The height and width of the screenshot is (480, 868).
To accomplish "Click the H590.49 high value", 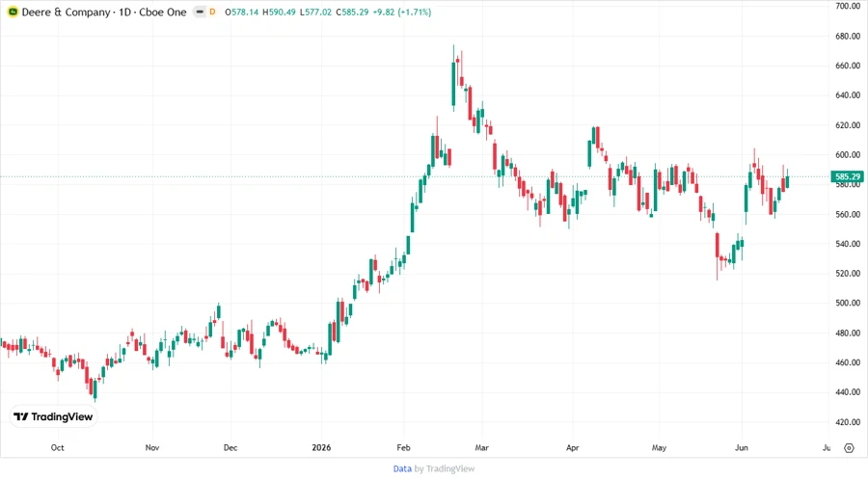I will point(279,13).
